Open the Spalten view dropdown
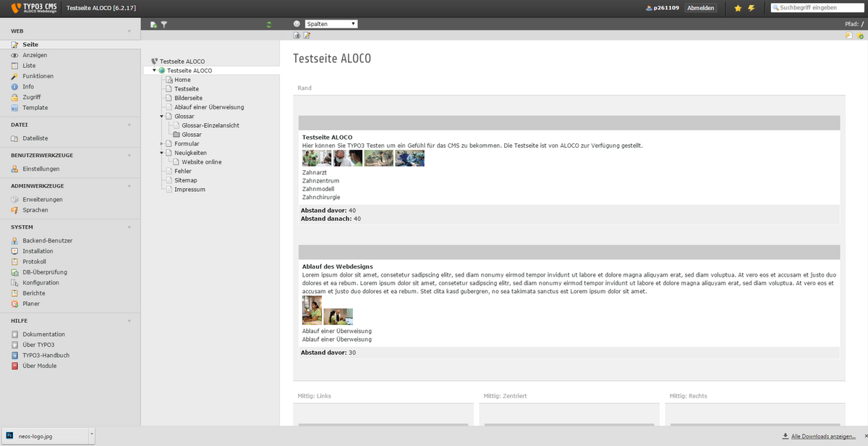868x446 pixels. (331, 22)
